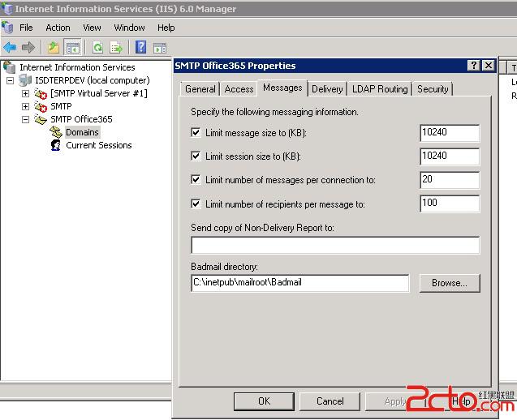The image size is (517, 420).
Task: Collapse the SMTP Office365 tree node
Action: tap(25, 119)
